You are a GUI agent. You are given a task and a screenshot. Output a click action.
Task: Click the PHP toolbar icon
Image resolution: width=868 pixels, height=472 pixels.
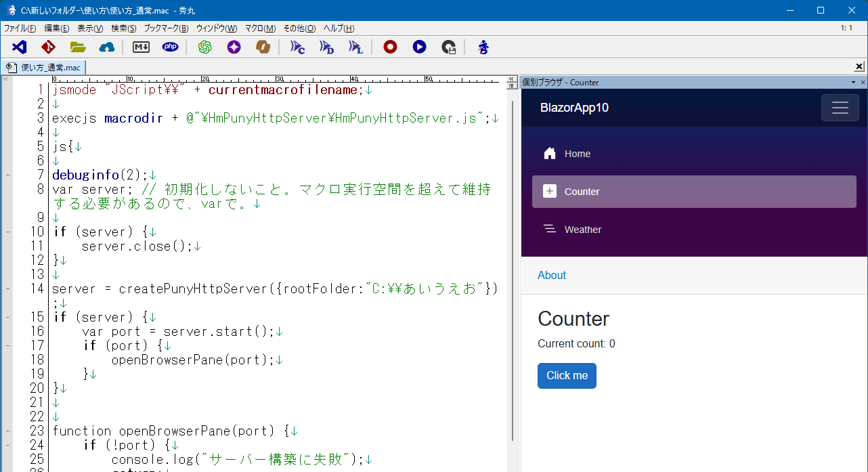tap(171, 47)
